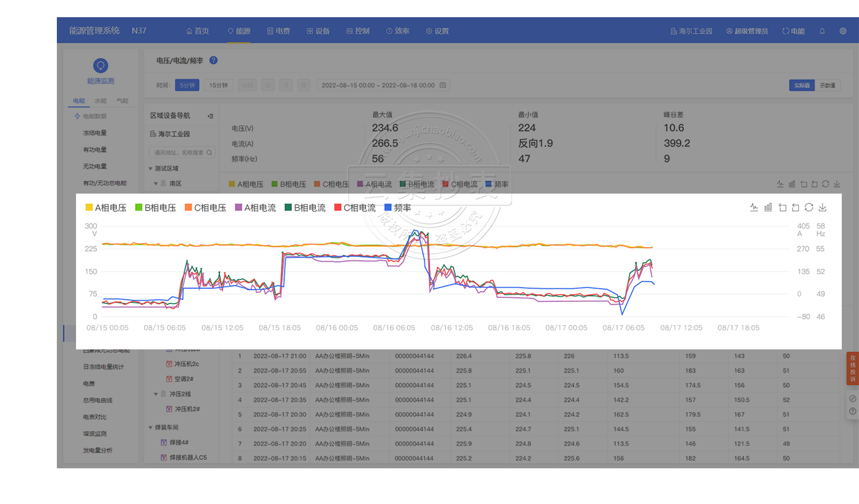The height and width of the screenshot is (504, 859).
Task: Click the chart refresh/restore icon
Action: point(809,207)
